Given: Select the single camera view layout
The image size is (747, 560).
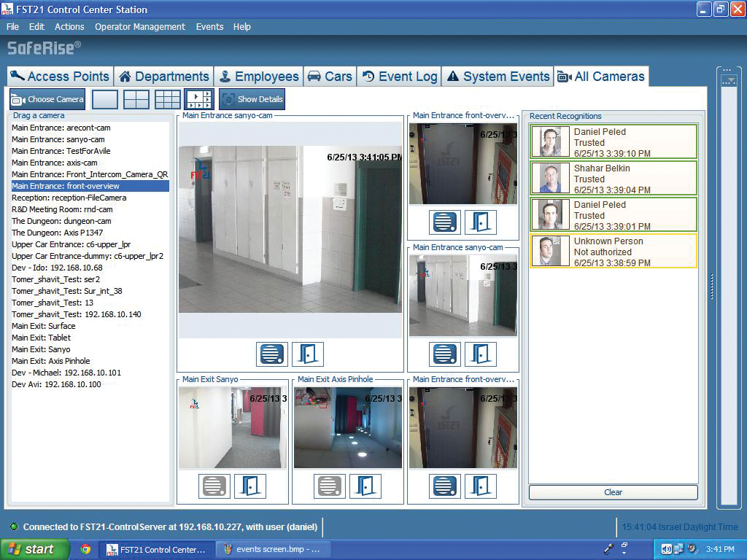Looking at the screenshot, I should click(104, 98).
